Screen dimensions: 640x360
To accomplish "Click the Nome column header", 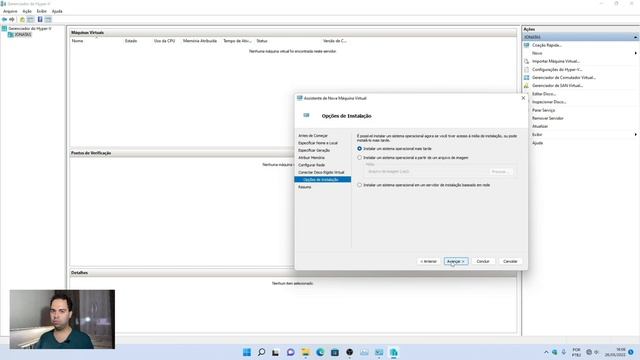I will coord(77,41).
